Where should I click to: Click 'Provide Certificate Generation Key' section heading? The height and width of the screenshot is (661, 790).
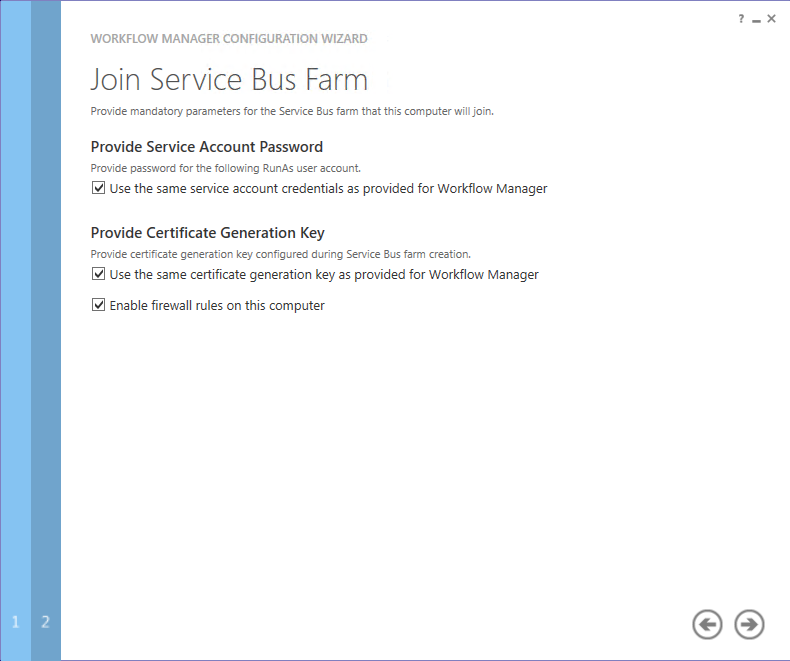(x=208, y=233)
